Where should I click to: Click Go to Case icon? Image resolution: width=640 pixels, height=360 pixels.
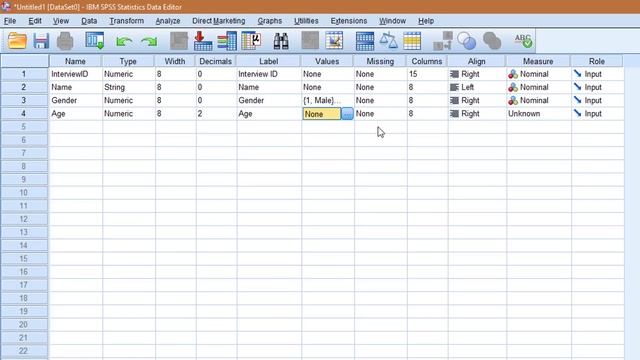179,41
